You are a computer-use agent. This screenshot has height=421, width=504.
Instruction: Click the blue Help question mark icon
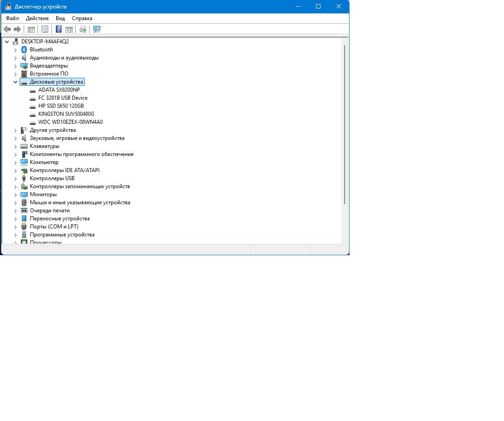(58, 29)
